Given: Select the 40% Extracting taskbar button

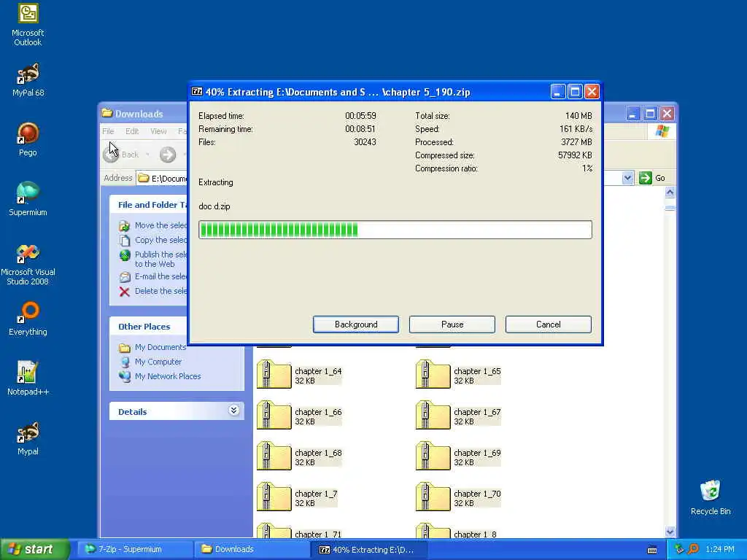Looking at the screenshot, I should [x=369, y=550].
